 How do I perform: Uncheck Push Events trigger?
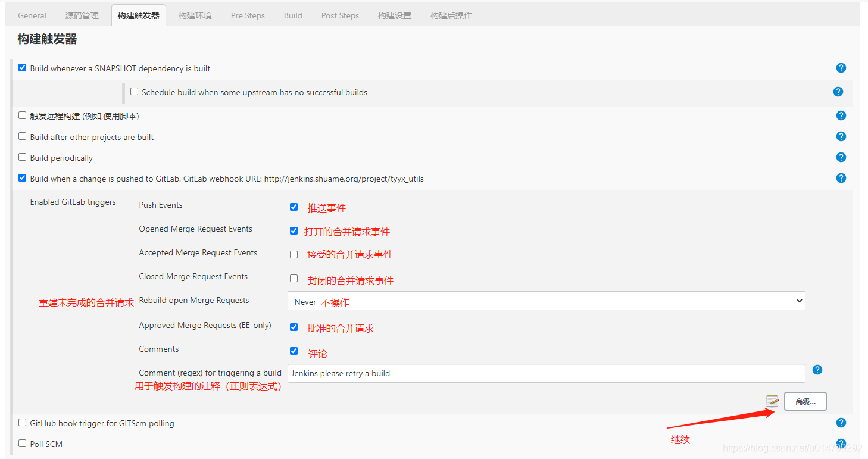tap(294, 207)
